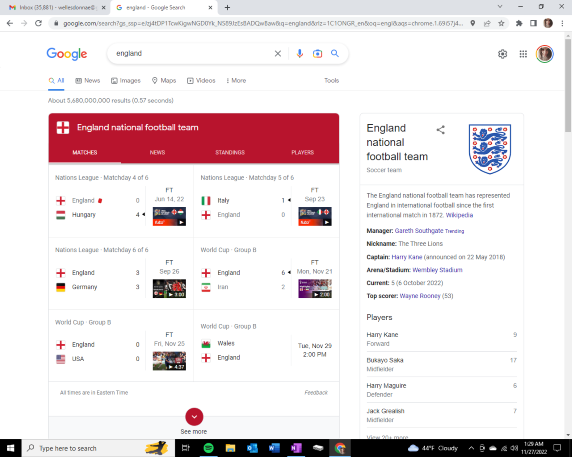Screen dimensions: 572x457
Task: Go back to the previous page
Action: (x=10, y=23)
